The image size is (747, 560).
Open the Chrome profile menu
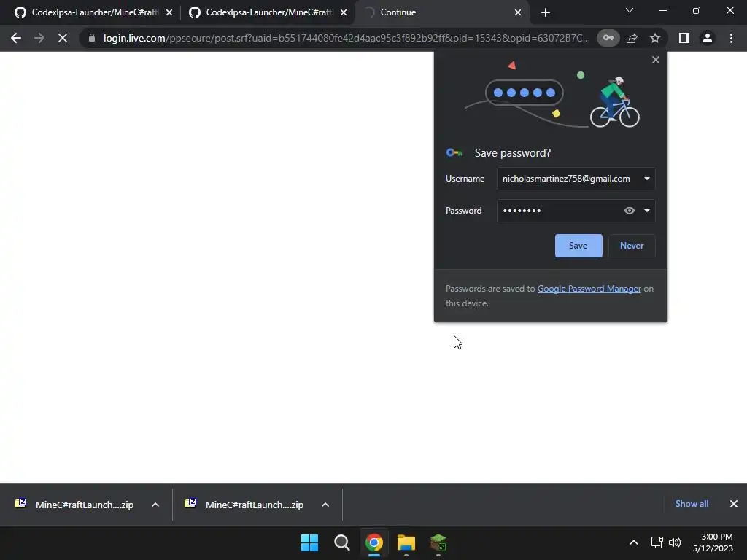[x=708, y=38]
